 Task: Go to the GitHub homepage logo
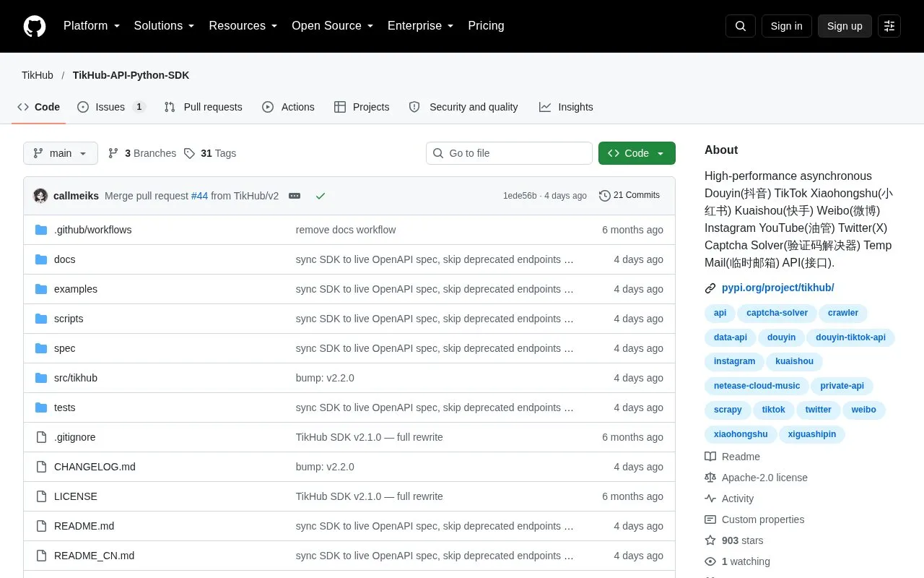(x=35, y=26)
